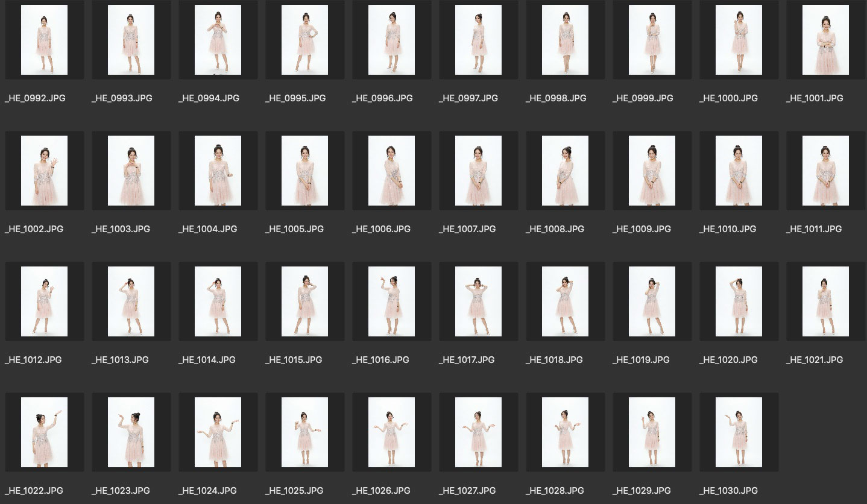Select the _HE_1024.JPG photo thumbnail
The height and width of the screenshot is (504, 867).
click(218, 432)
